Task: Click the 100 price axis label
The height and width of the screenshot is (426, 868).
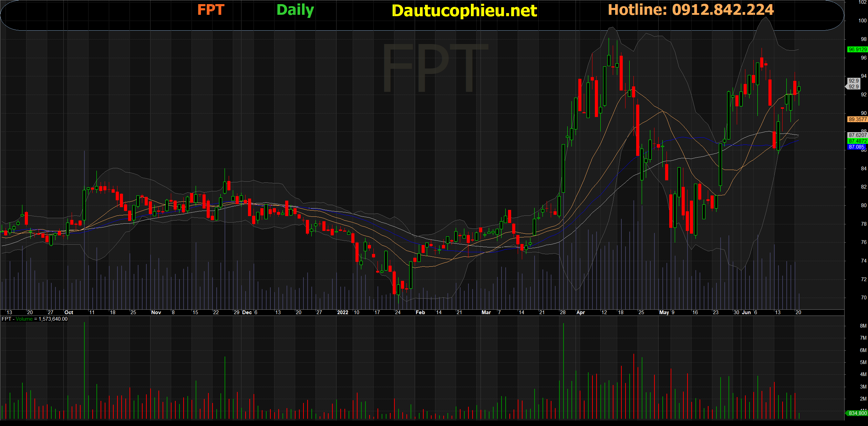Action: (x=862, y=21)
